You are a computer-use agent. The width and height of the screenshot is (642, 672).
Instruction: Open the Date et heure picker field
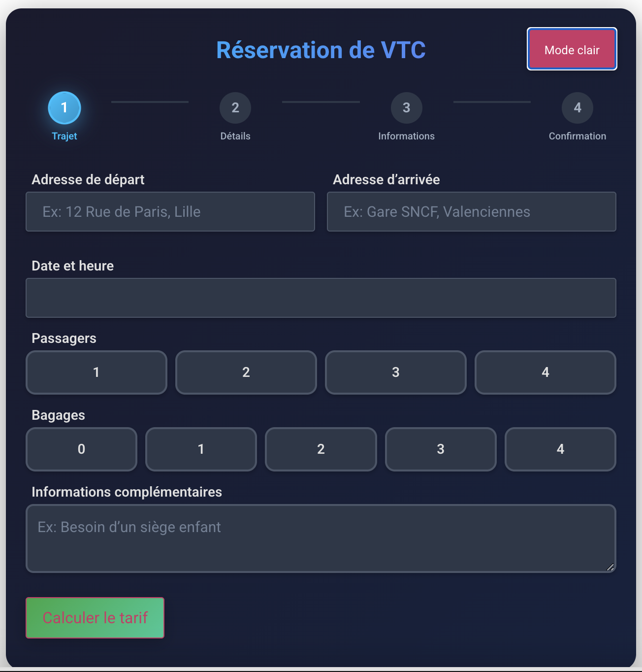click(321, 298)
